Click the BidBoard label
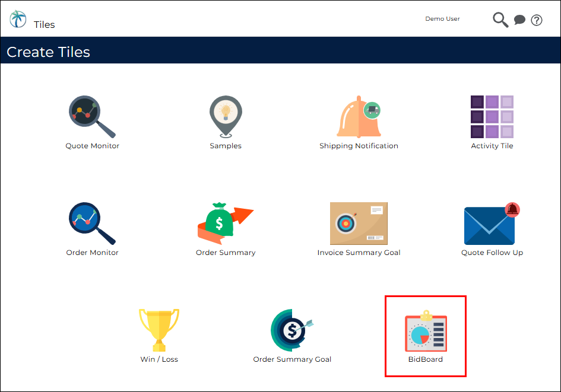The height and width of the screenshot is (392, 561). (426, 359)
